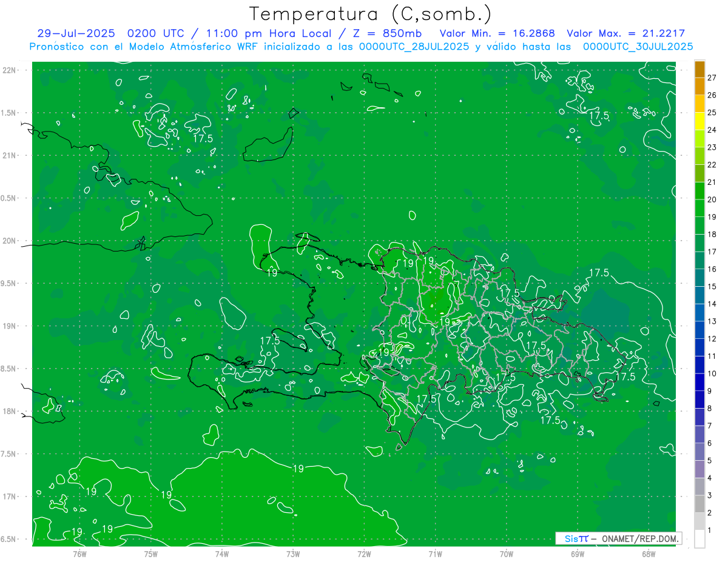Click "Modelo Atmosferico WRF" in the subtitle

coord(192,47)
